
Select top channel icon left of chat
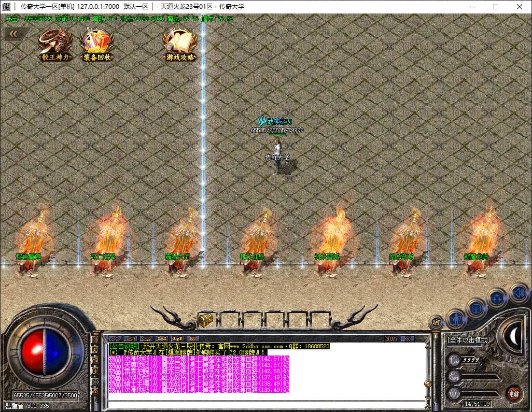(95, 340)
